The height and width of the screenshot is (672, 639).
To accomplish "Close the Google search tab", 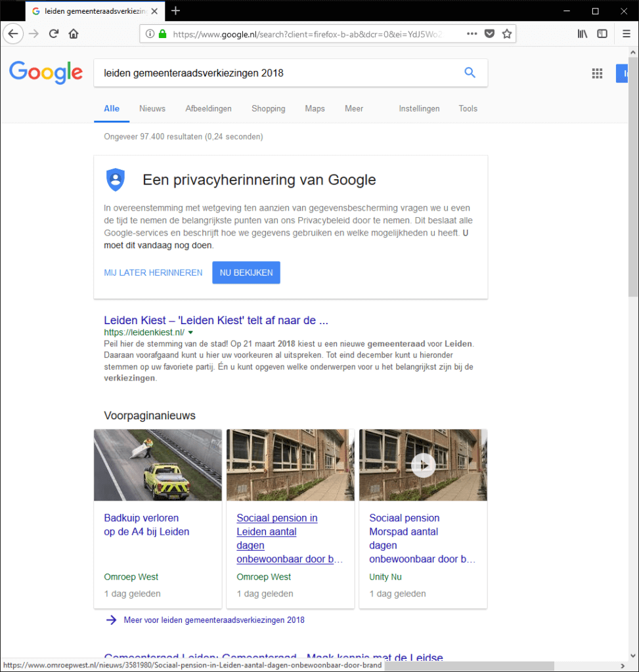I will click(x=154, y=11).
